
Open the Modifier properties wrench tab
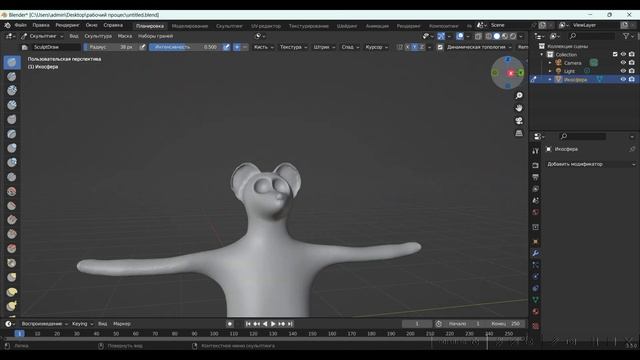536,253
